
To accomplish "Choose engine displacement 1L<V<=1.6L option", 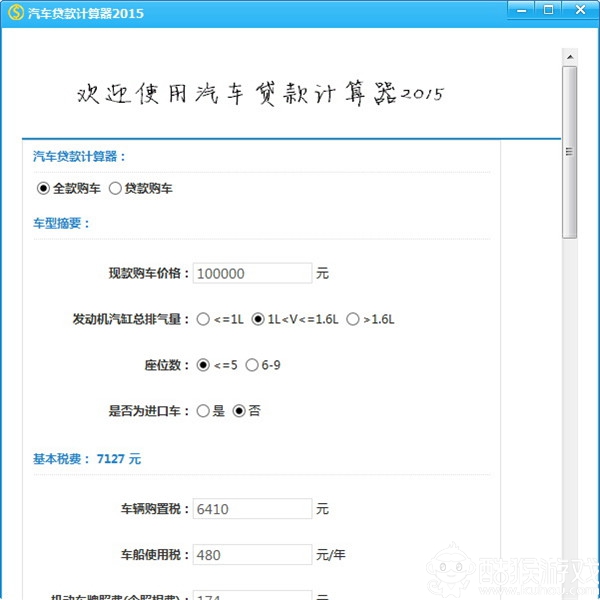I will click(258, 319).
